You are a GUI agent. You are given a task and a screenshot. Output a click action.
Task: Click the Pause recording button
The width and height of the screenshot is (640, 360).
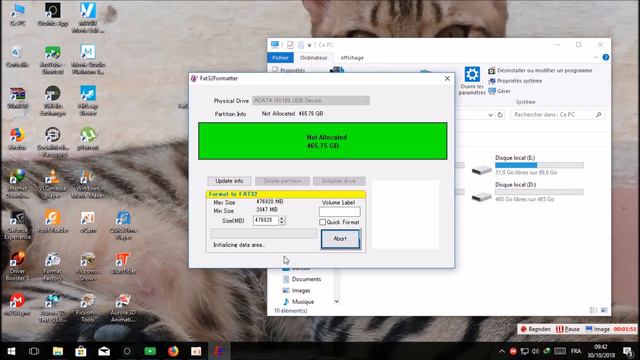click(568, 329)
